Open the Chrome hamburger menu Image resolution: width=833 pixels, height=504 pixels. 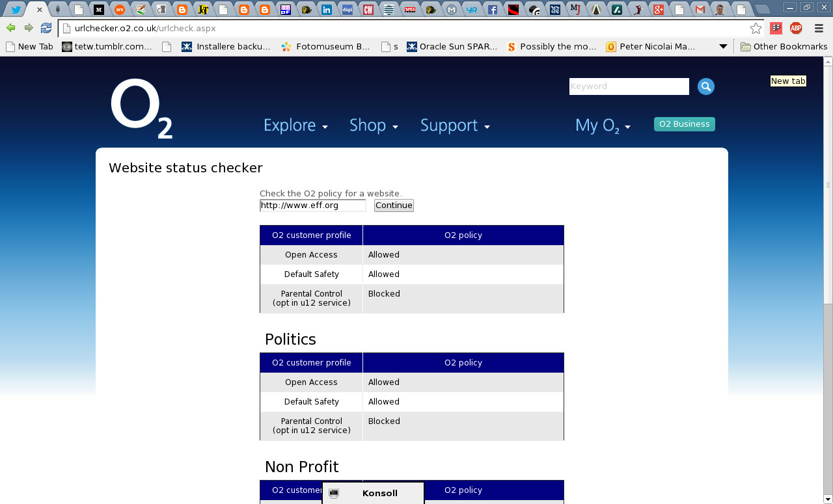[818, 28]
